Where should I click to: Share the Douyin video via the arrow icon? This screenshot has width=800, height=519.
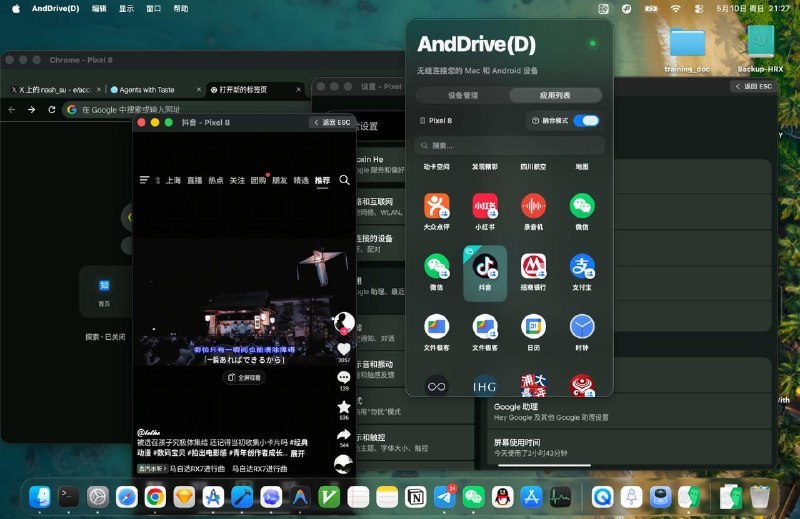pos(344,435)
